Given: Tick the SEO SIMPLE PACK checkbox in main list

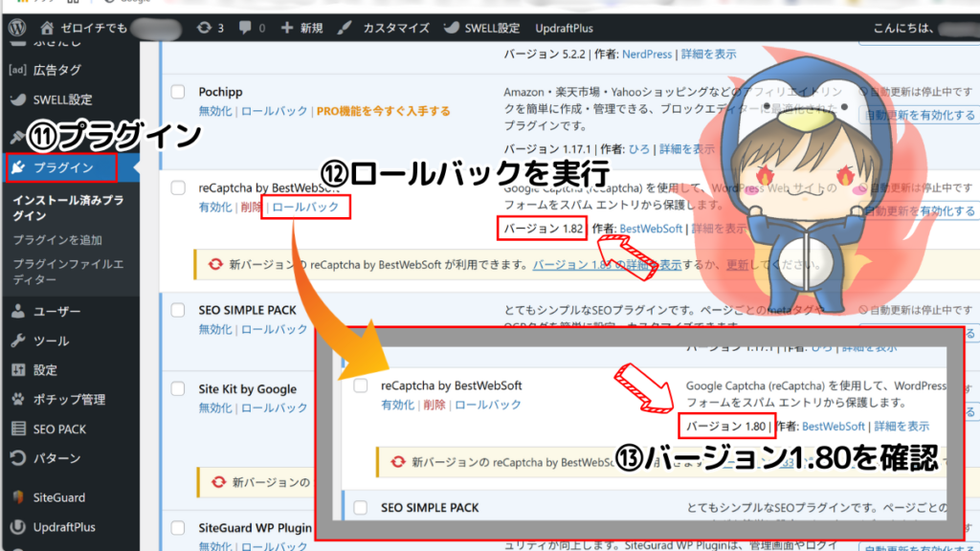Looking at the screenshot, I should [178, 310].
